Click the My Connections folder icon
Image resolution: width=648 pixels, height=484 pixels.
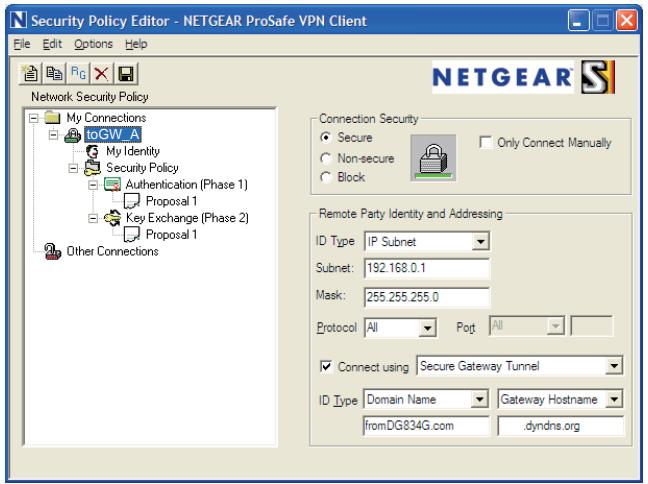[x=52, y=117]
